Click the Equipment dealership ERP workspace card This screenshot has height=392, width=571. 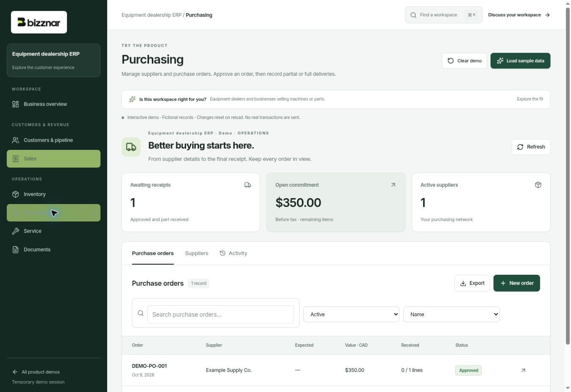[53, 60]
